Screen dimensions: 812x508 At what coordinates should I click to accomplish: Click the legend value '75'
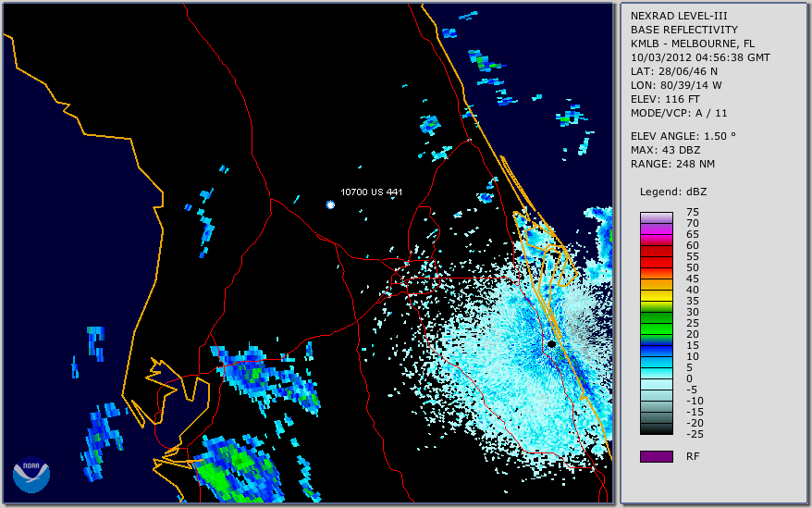click(x=693, y=212)
